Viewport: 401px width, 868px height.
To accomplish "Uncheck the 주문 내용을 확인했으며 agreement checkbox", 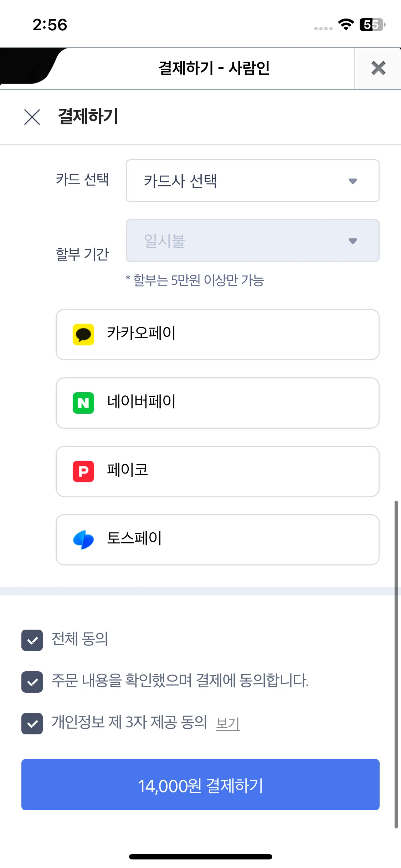I will pyautogui.click(x=32, y=682).
